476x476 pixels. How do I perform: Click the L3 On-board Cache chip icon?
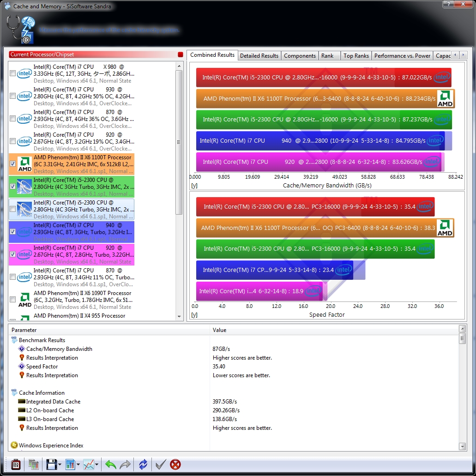click(x=22, y=419)
